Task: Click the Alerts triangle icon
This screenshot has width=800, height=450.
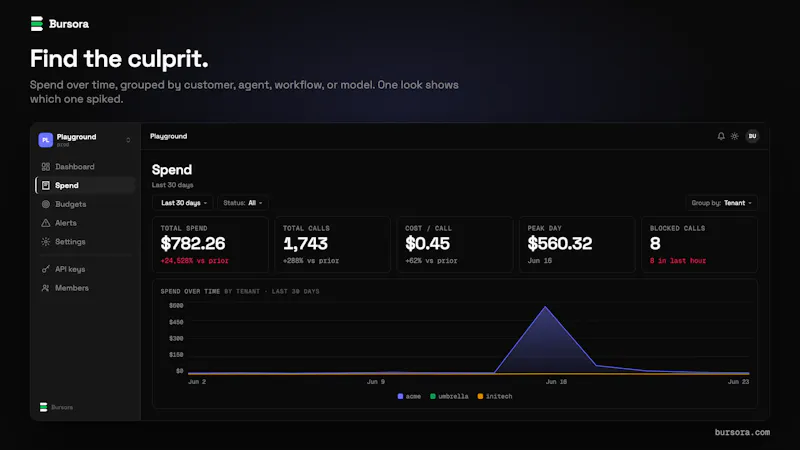Action: [45, 223]
